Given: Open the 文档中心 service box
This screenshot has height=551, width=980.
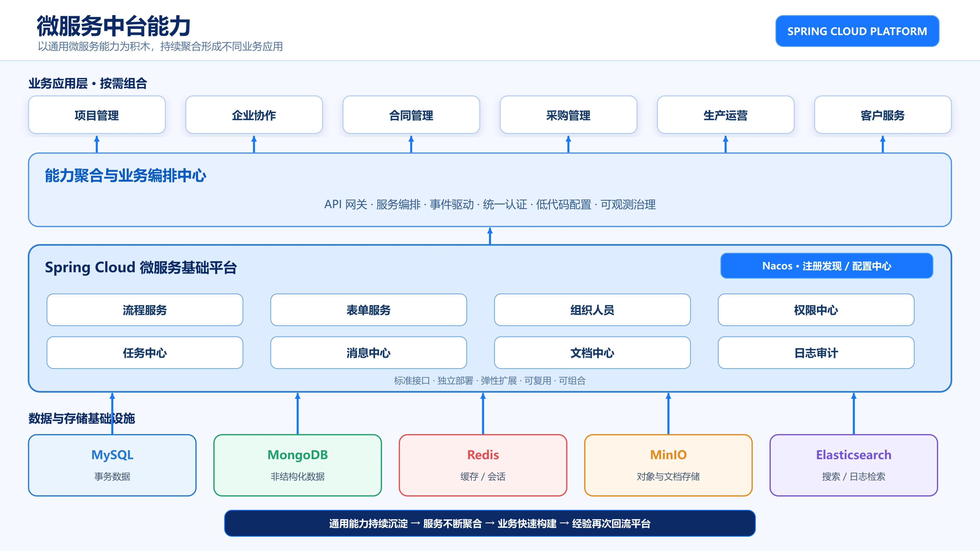Looking at the screenshot, I should pos(592,353).
